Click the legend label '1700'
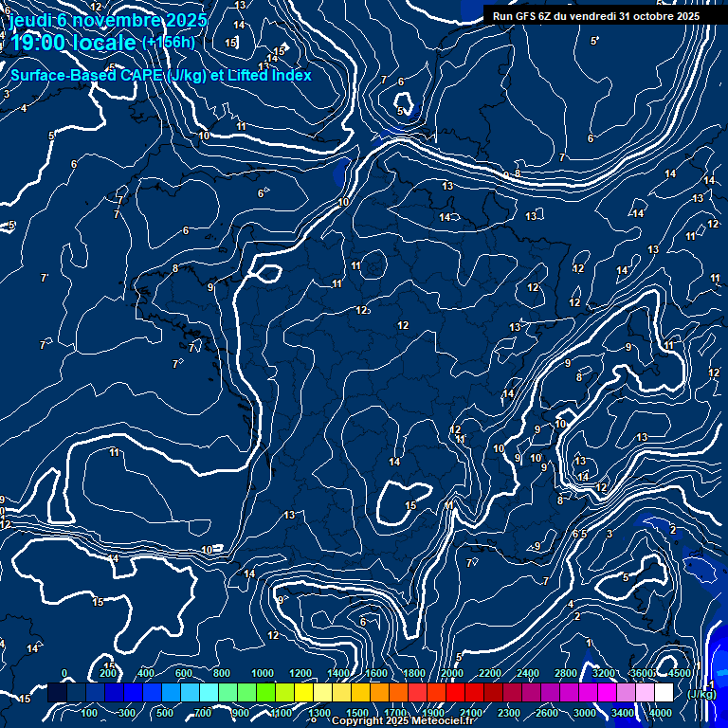The image size is (728, 728). (395, 713)
